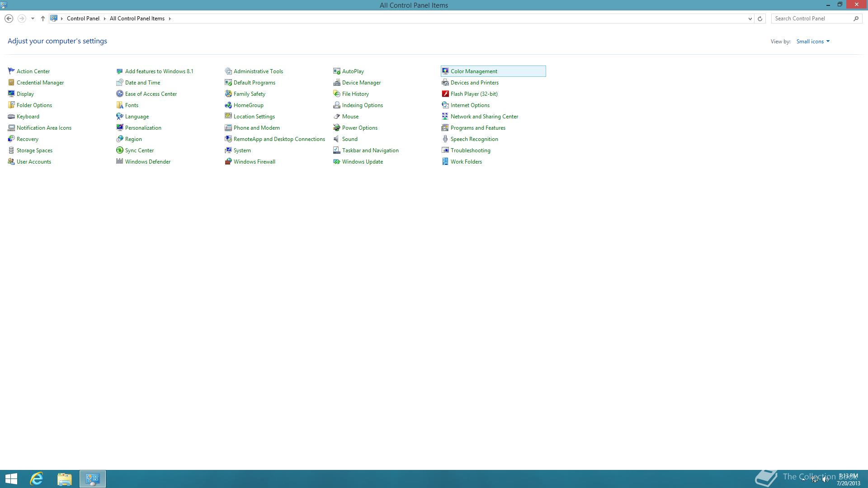Click the Storage Spaces icon

tap(11, 150)
